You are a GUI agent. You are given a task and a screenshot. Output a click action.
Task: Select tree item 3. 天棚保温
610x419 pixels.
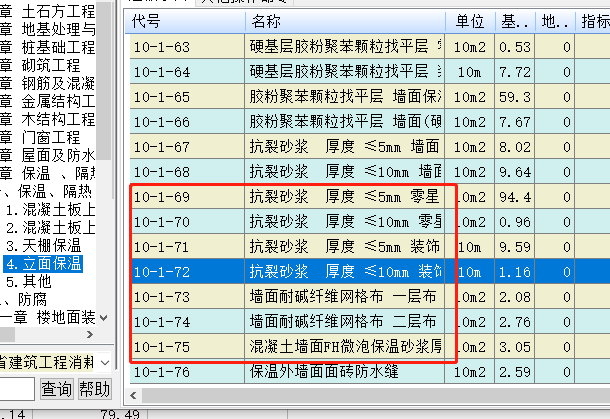43,245
